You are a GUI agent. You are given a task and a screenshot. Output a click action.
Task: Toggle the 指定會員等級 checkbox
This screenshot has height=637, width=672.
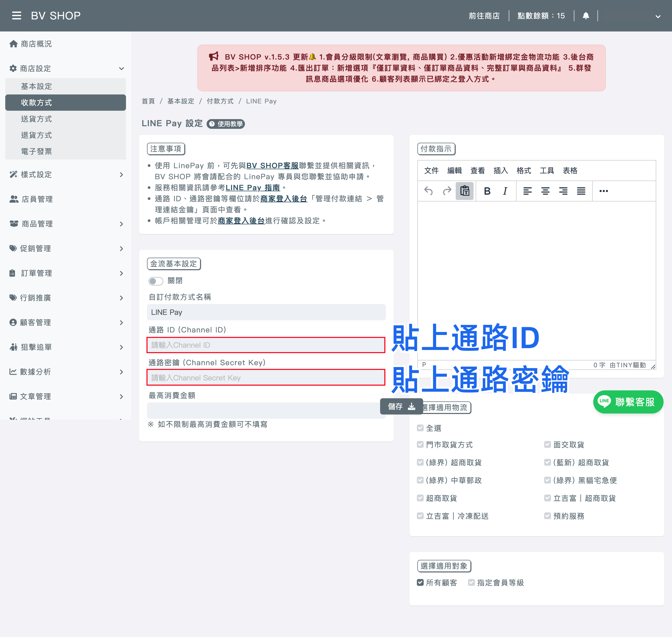click(471, 583)
